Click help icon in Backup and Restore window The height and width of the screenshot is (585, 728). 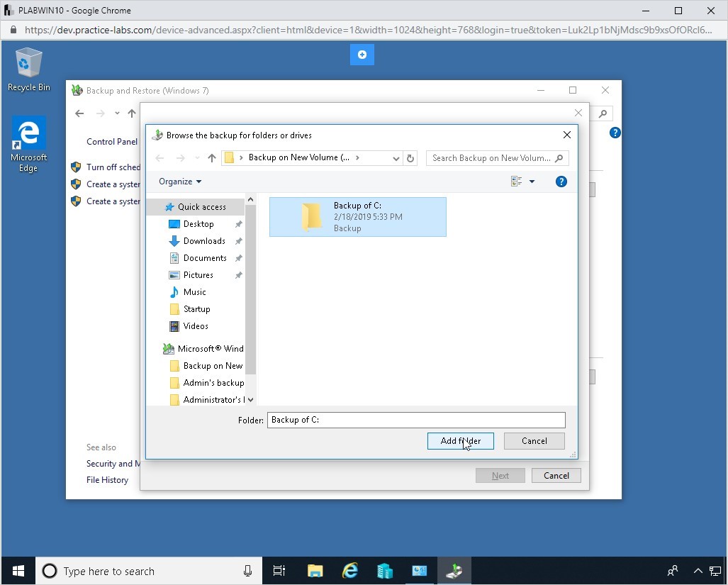[x=615, y=133]
